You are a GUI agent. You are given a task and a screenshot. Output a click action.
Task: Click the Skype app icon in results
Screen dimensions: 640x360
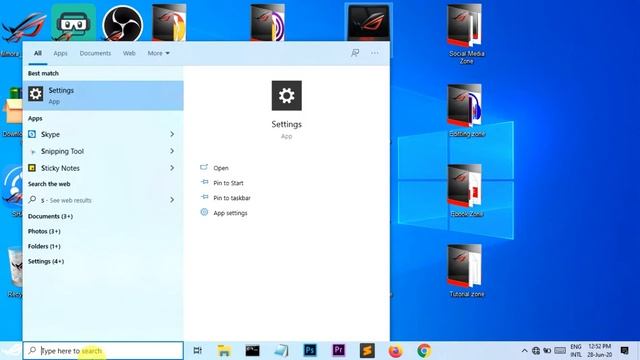pos(32,134)
